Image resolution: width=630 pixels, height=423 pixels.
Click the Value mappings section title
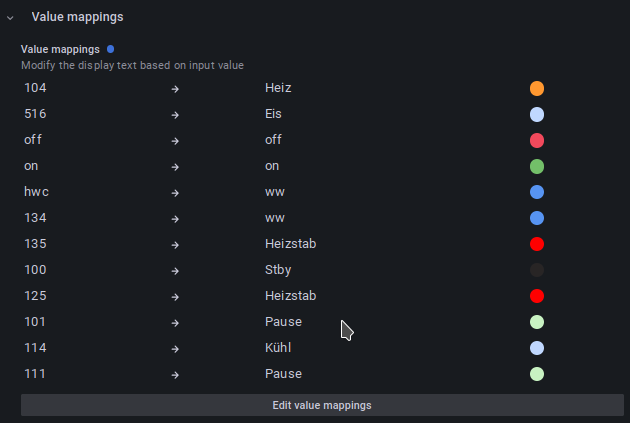[78, 17]
